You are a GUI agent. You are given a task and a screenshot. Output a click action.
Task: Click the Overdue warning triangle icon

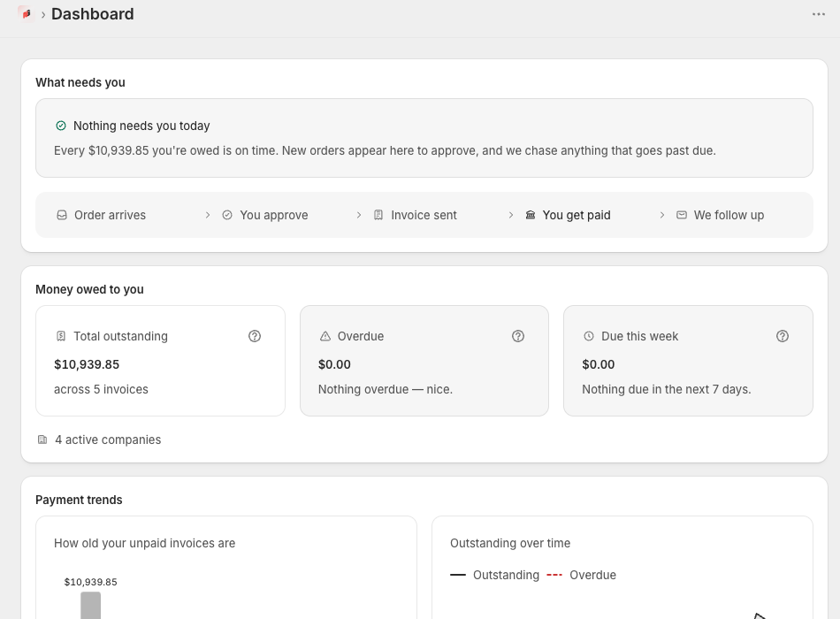click(325, 336)
